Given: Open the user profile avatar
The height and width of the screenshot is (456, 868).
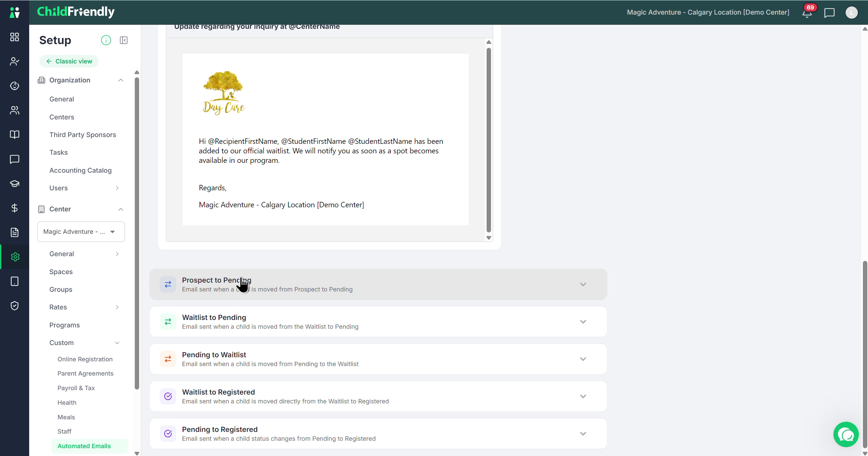Looking at the screenshot, I should [x=851, y=13].
